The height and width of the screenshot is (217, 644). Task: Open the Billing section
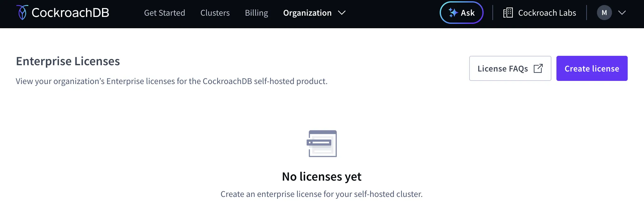pos(256,13)
